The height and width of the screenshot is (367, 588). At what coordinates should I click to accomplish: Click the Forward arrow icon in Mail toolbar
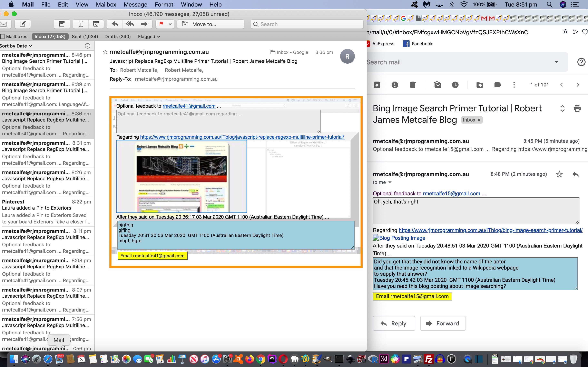pos(144,24)
